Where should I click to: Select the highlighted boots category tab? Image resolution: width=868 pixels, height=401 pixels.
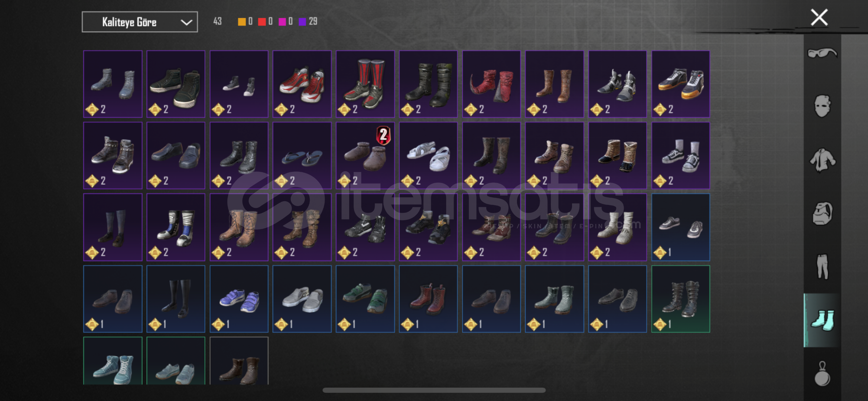coord(822,320)
